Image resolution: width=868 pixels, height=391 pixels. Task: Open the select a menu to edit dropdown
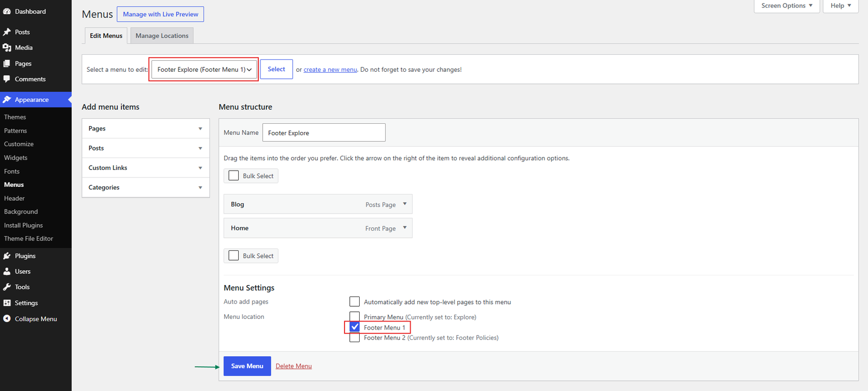tap(204, 70)
